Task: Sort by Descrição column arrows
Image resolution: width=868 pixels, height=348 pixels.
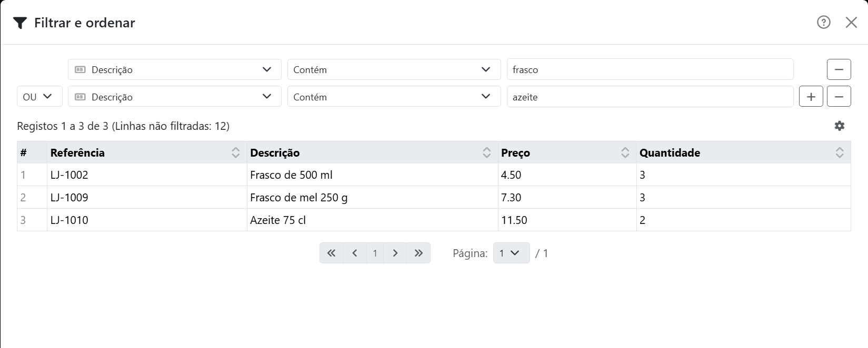Action: click(487, 152)
